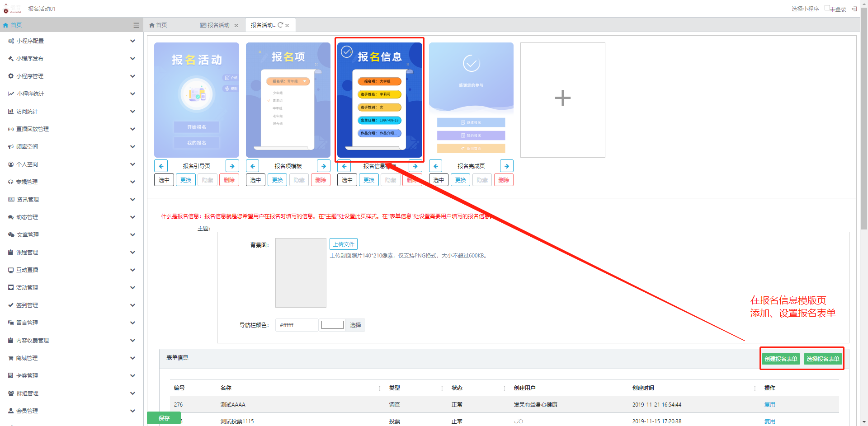868x426 pixels.
Task: Toggle 选中 for the 报名引导页 template
Action: (164, 180)
